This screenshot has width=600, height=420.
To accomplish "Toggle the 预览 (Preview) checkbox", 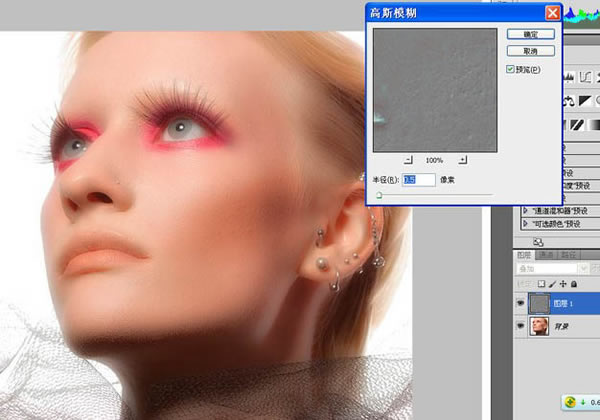I will 510,69.
